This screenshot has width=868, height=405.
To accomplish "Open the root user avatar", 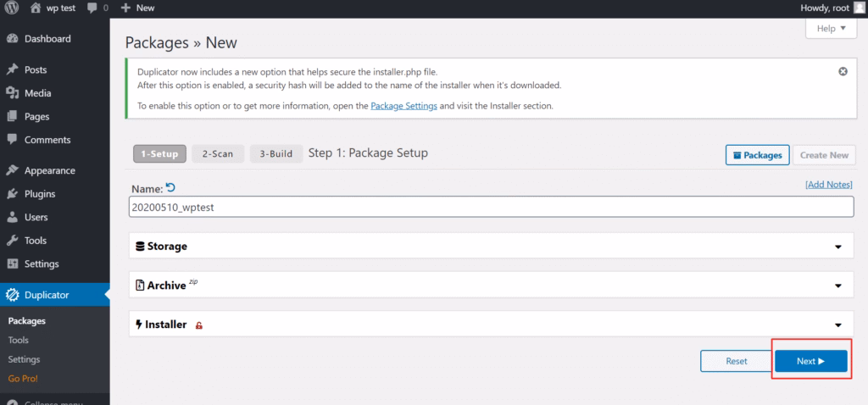I will [x=858, y=8].
